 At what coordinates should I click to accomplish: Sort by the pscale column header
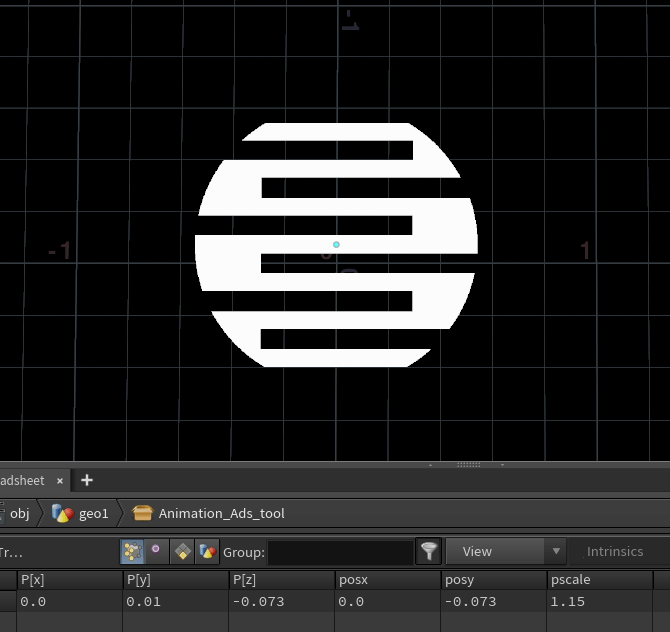click(x=599, y=580)
